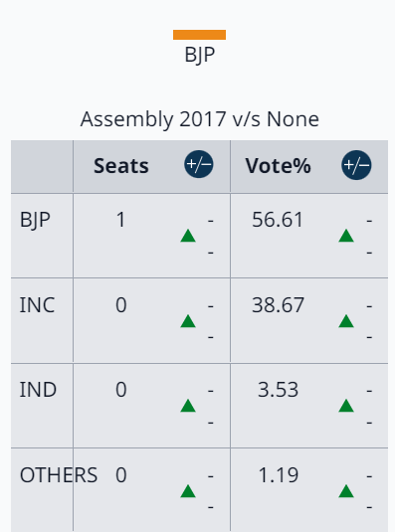395x532 pixels.
Task: Toggle the Seats +/- change button
Action: [x=199, y=164]
